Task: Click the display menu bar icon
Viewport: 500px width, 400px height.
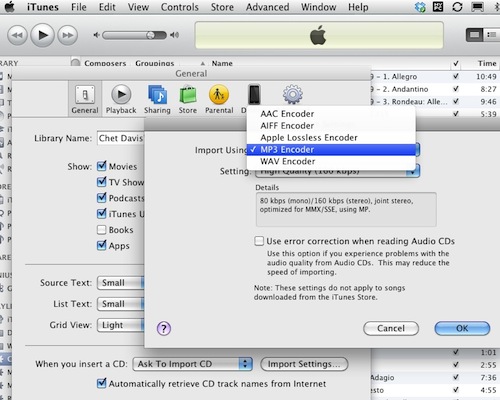Action: click(477, 7)
